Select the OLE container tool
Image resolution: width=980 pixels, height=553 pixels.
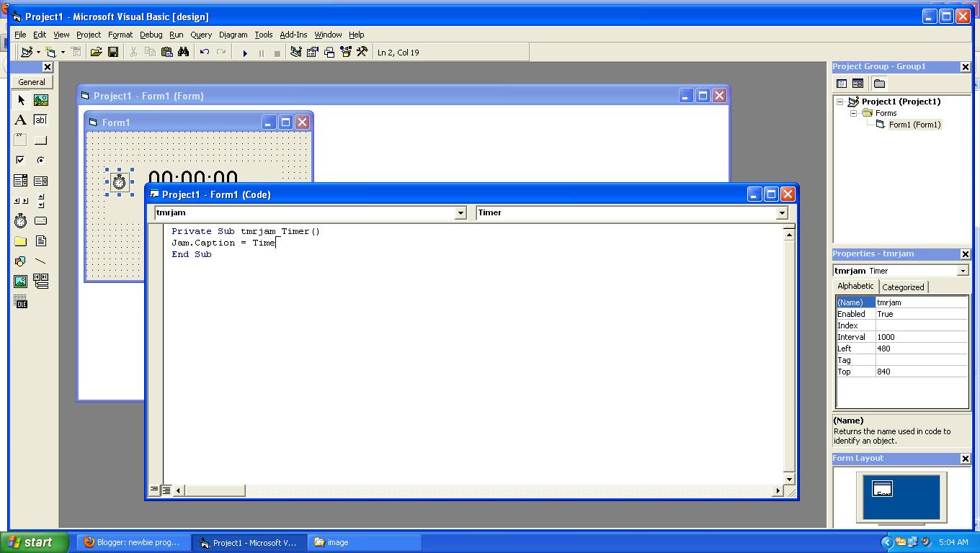(21, 302)
